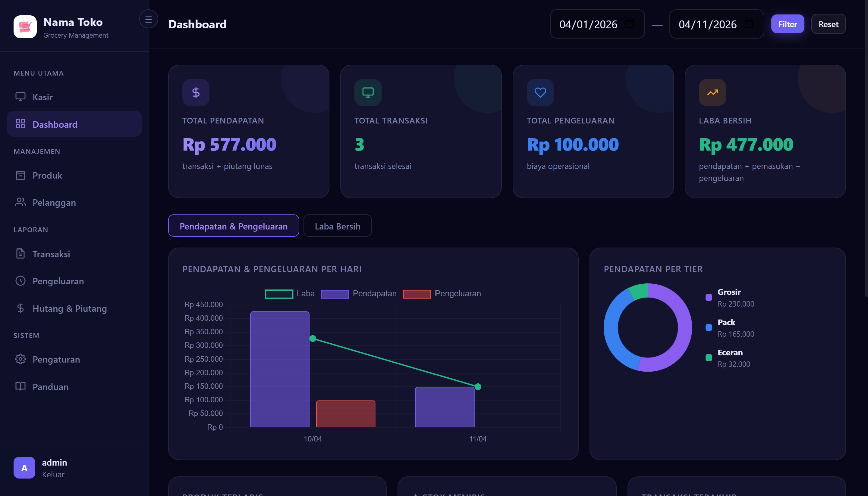
Task: Open calendar picker for start date
Action: 630,24
